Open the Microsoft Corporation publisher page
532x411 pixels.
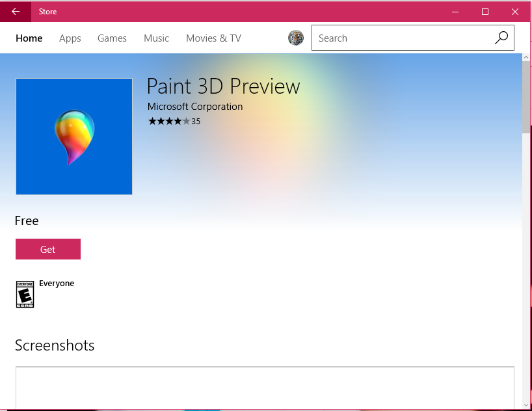pos(194,106)
